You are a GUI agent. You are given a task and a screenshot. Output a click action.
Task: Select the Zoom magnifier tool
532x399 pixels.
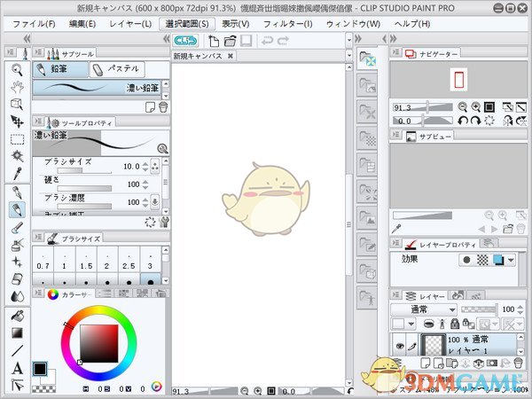click(17, 70)
